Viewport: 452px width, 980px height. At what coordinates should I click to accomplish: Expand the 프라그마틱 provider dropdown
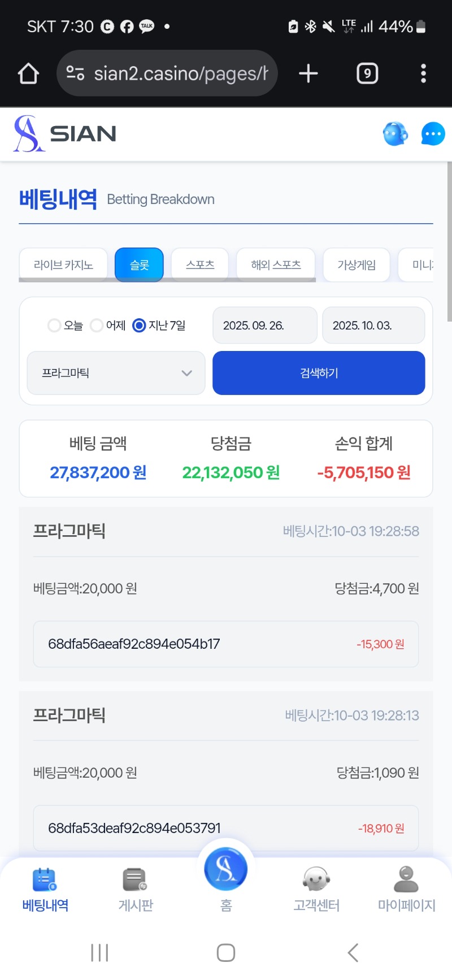(x=116, y=373)
